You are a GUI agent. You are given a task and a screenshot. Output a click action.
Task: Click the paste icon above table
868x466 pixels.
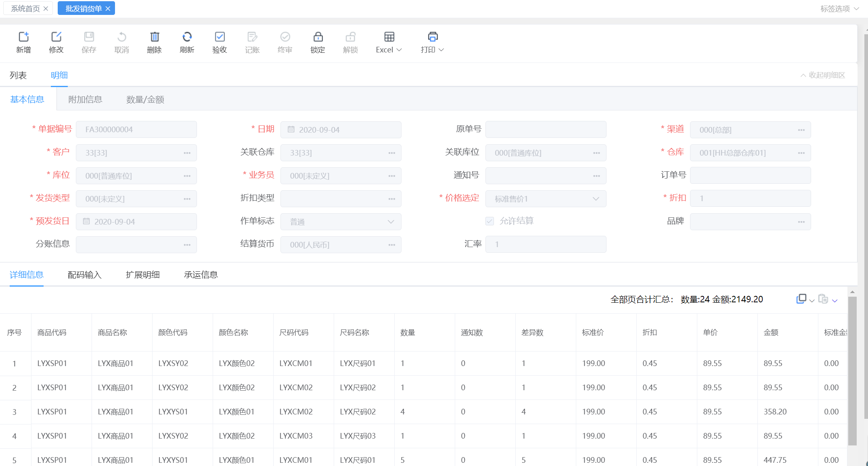click(823, 299)
